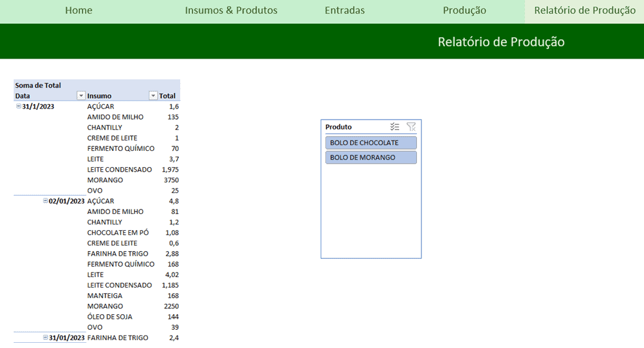Enable multi-select in the Produto slicer
The image size is (644, 348).
pos(395,127)
